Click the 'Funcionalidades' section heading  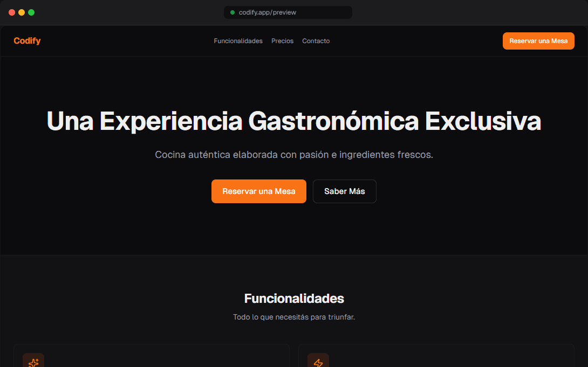pos(294,299)
